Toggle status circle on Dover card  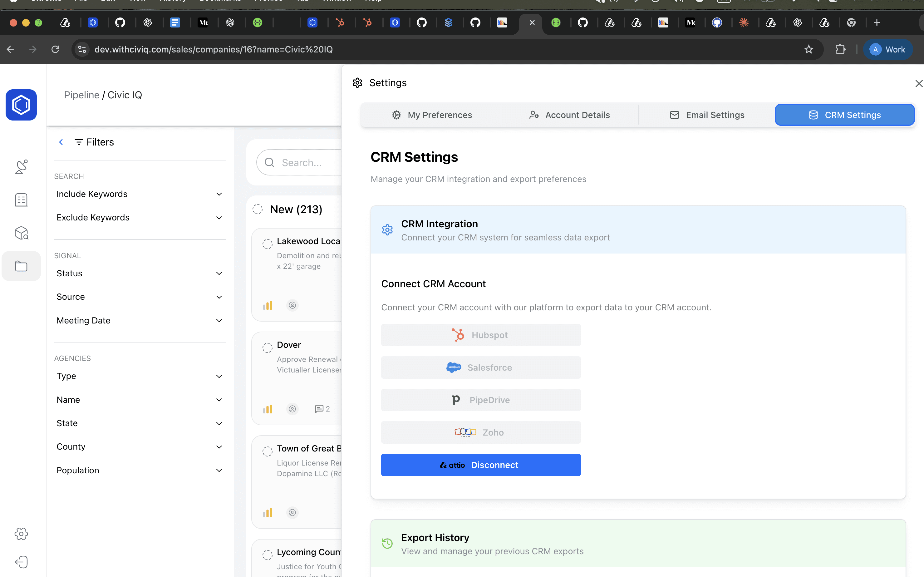(x=268, y=347)
